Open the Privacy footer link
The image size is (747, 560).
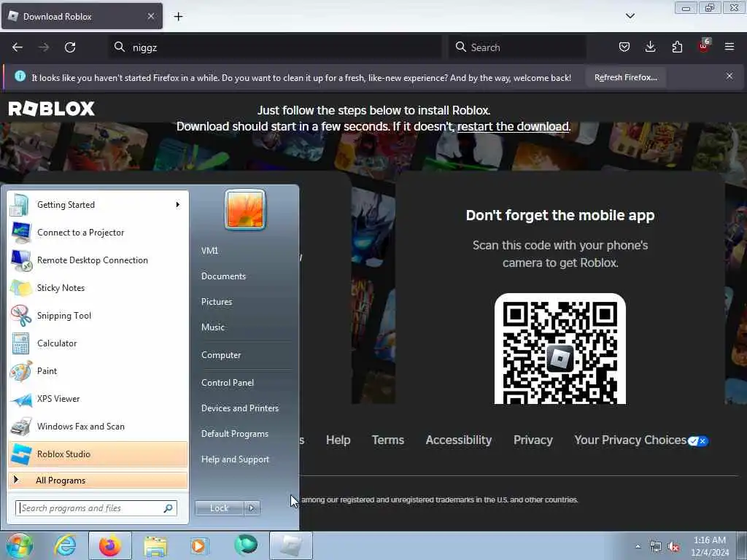click(533, 440)
